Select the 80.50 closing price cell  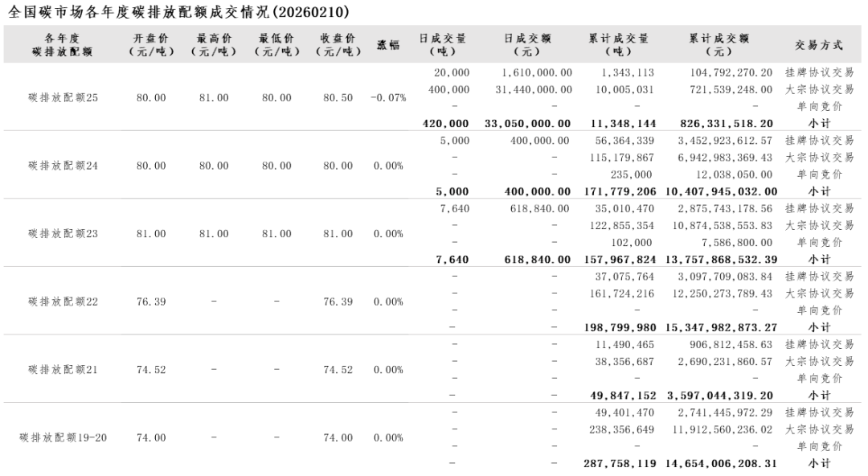[x=338, y=98]
